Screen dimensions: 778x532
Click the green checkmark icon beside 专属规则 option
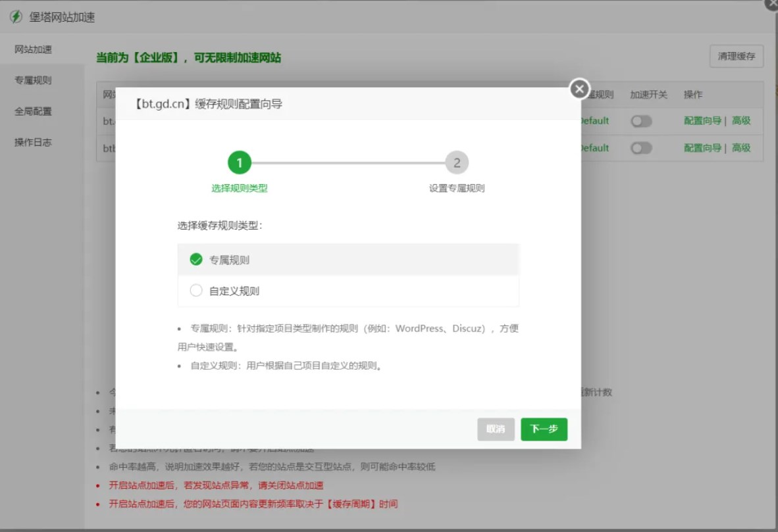click(x=195, y=259)
